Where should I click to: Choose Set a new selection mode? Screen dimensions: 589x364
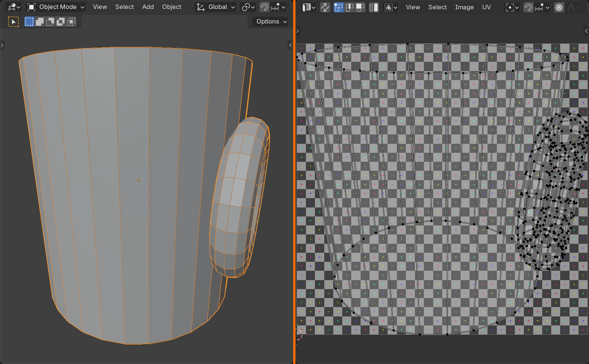click(x=29, y=22)
